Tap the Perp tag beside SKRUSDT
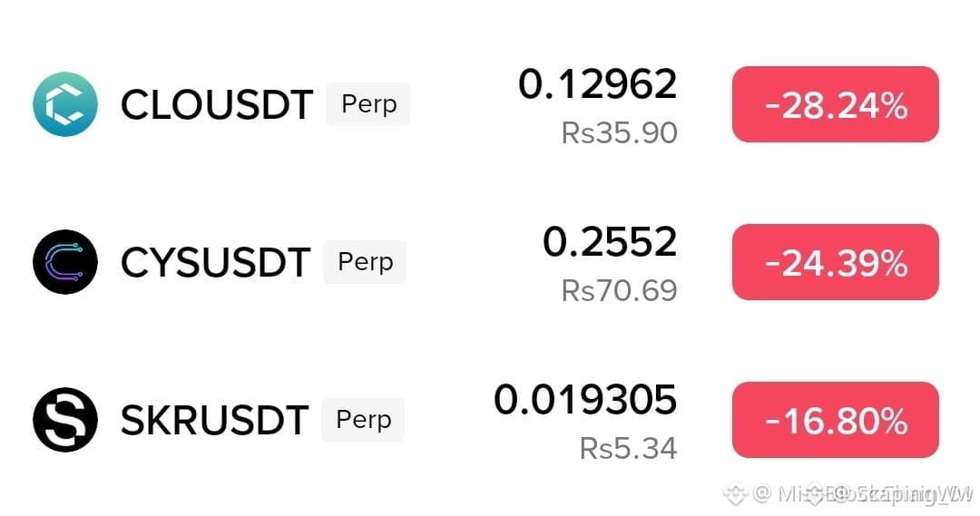Image resolution: width=980 pixels, height=516 pixels. [x=363, y=420]
